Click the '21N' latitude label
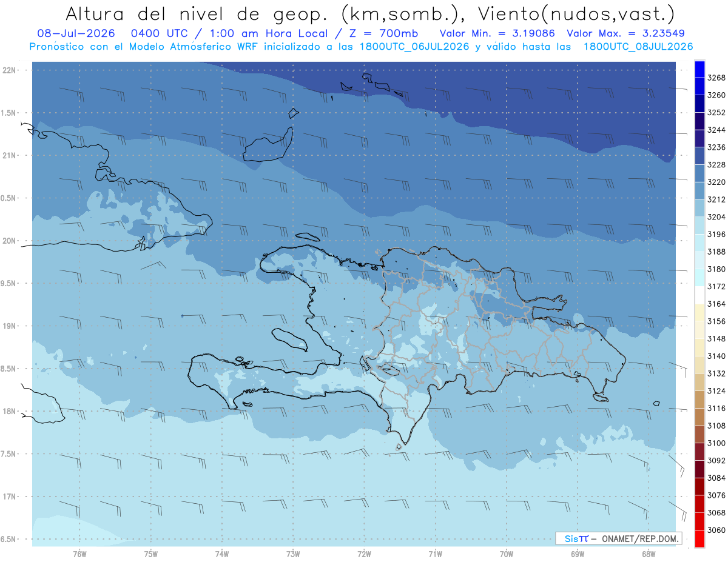This screenshot has width=728, height=562. click(x=9, y=155)
